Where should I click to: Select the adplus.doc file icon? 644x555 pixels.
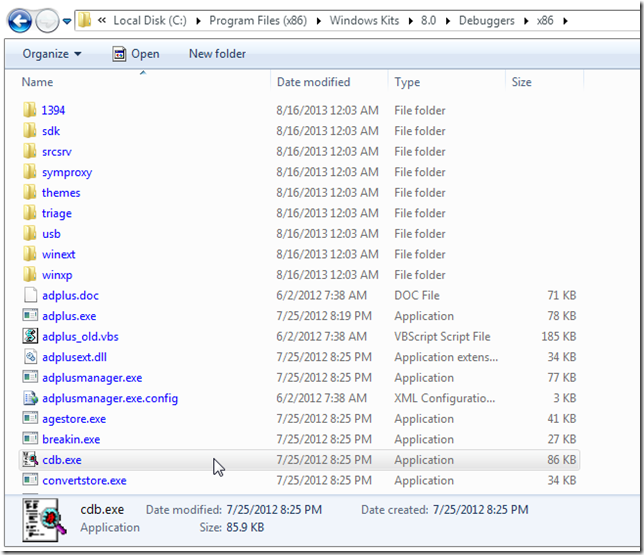coord(30,295)
